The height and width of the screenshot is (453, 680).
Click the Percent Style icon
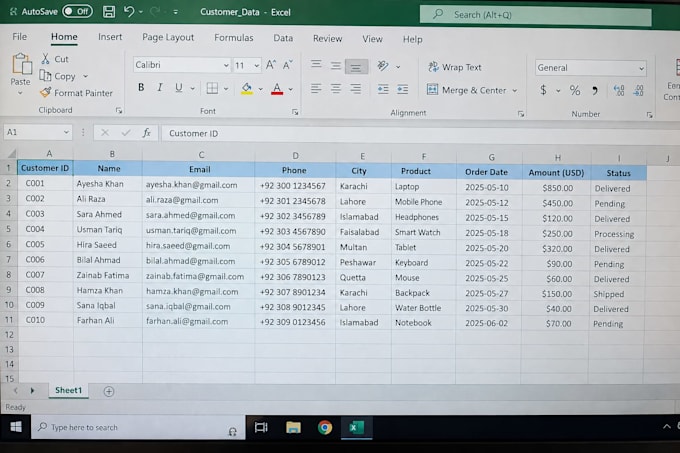(575, 91)
